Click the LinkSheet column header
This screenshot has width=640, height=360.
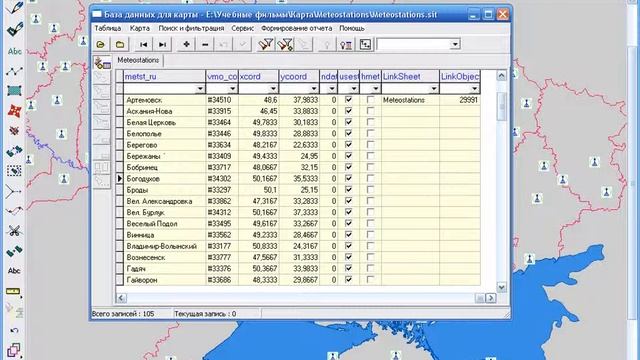[410, 76]
